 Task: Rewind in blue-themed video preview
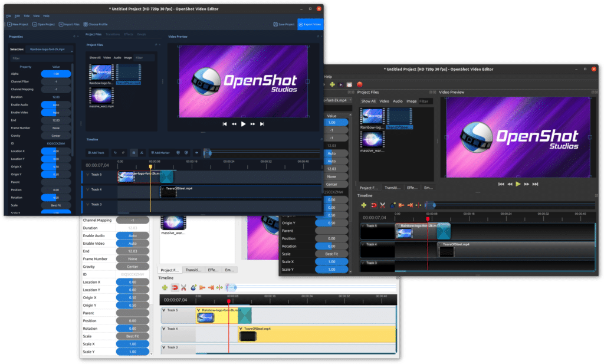[234, 124]
